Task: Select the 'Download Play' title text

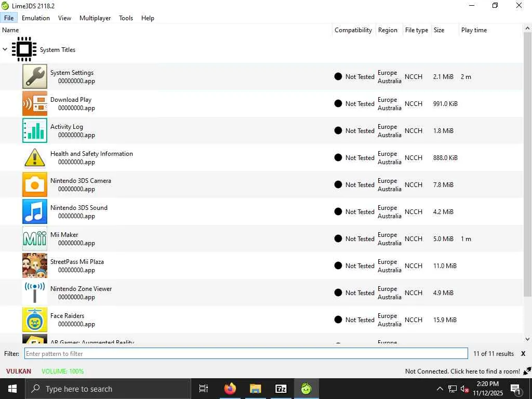Action: click(71, 99)
